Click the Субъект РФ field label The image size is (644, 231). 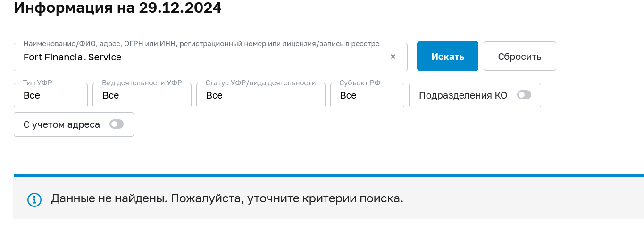coord(360,83)
